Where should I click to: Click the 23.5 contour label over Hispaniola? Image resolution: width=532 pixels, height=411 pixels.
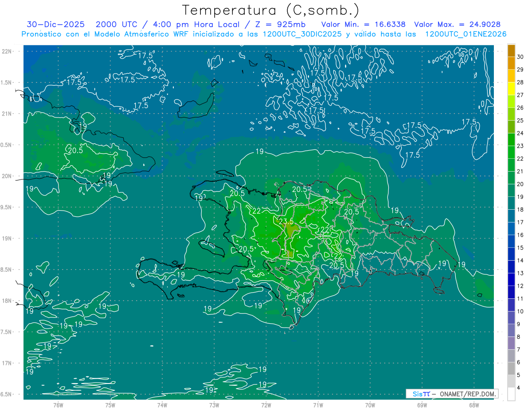(286, 222)
